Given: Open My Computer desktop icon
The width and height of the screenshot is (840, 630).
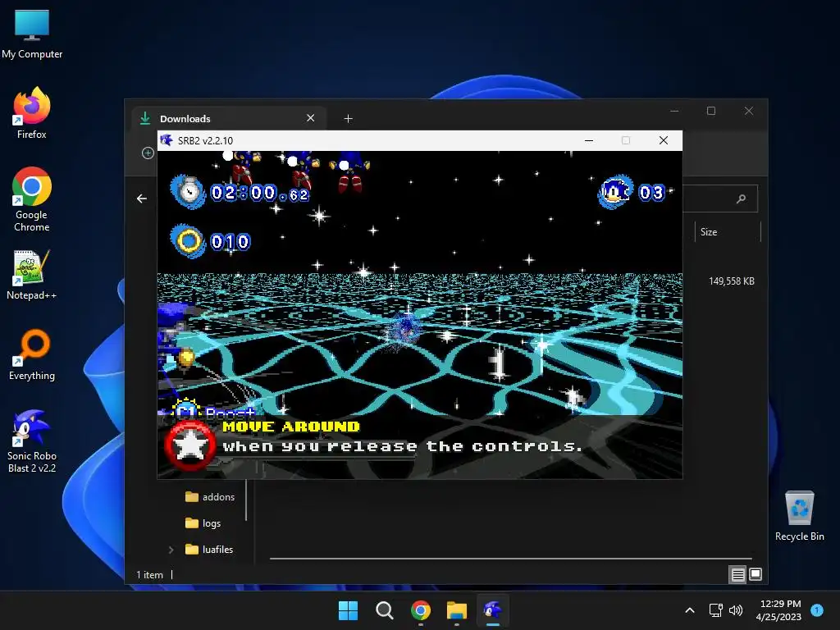Looking at the screenshot, I should pyautogui.click(x=32, y=33).
